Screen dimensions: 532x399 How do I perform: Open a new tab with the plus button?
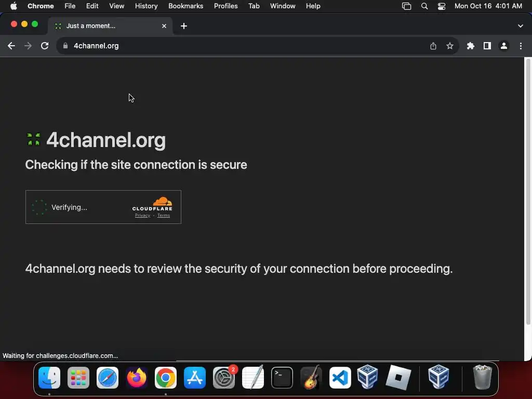pyautogui.click(x=184, y=26)
